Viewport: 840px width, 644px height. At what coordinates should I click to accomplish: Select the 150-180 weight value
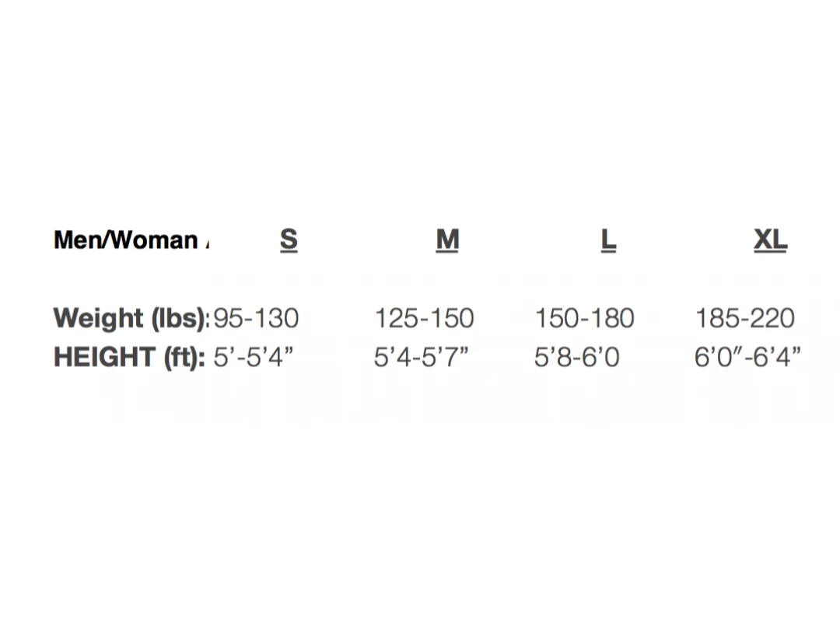coord(584,318)
